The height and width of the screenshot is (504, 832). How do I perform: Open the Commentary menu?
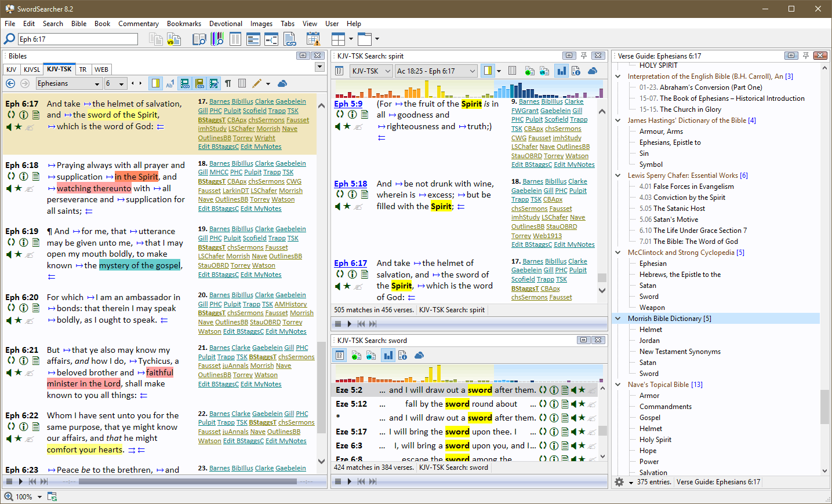coord(139,24)
